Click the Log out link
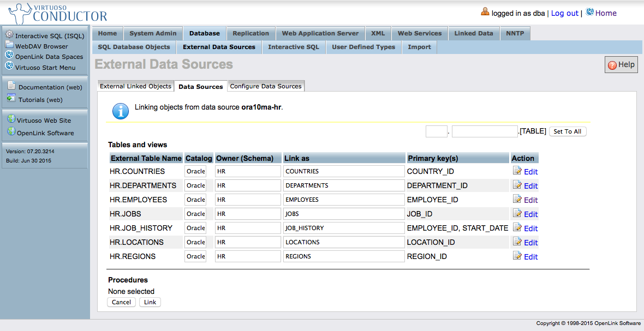This screenshot has height=331, width=644. [564, 13]
